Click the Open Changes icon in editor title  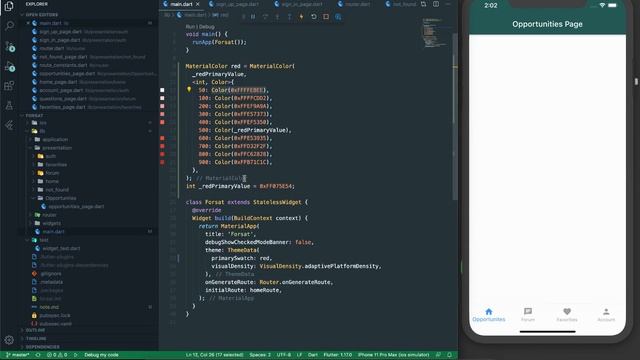(x=424, y=4)
